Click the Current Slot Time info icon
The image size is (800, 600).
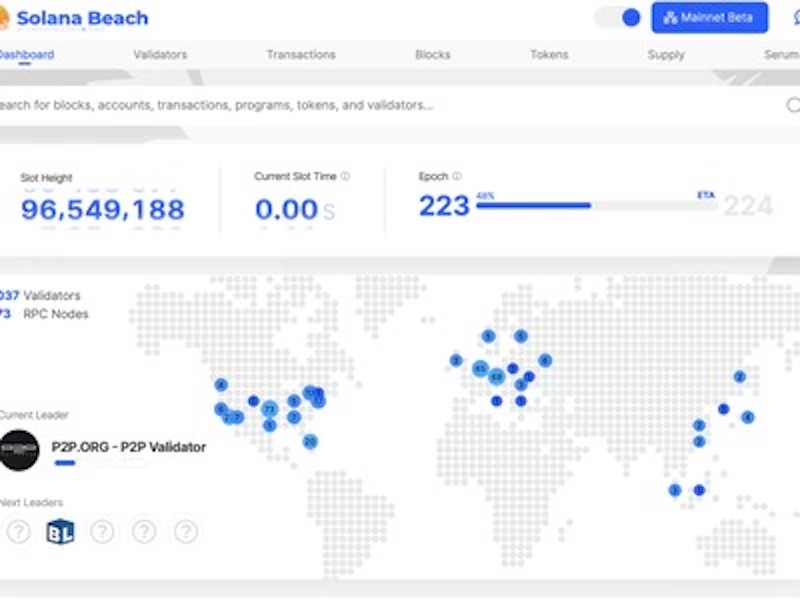click(x=345, y=177)
